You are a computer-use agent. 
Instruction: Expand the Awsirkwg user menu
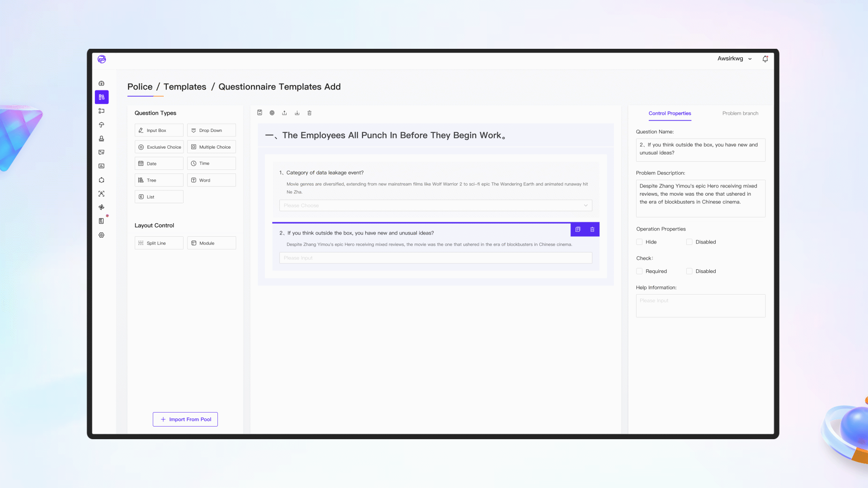pyautogui.click(x=735, y=59)
